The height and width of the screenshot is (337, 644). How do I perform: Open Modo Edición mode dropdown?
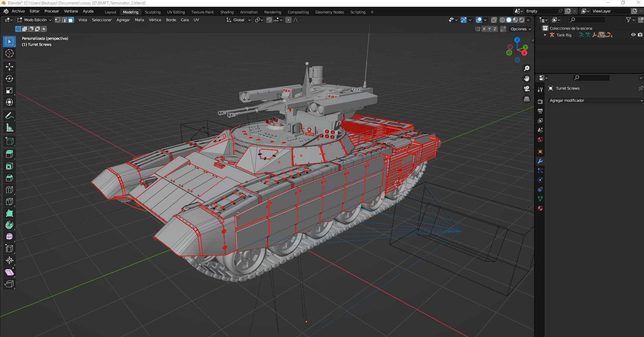(x=34, y=20)
